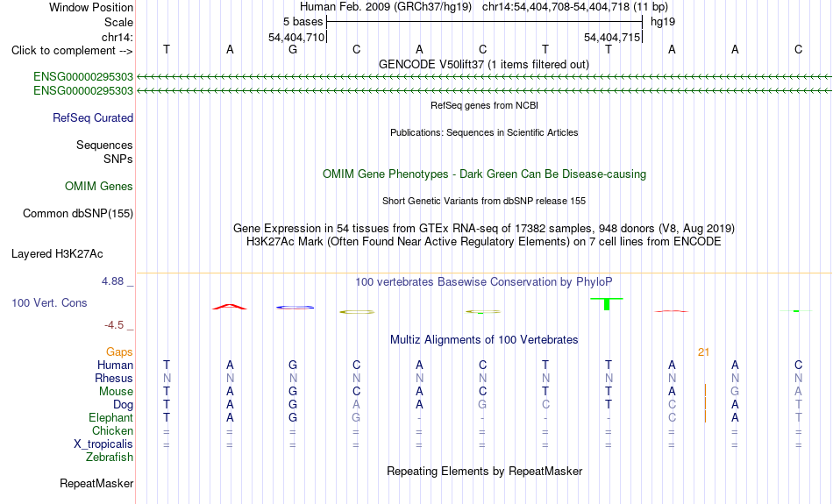The width and height of the screenshot is (833, 504).
Task: Click the red A conservation logo peak
Action: click(x=230, y=307)
